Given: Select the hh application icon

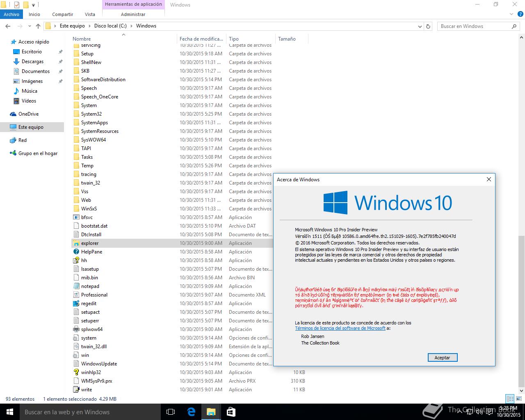Looking at the screenshot, I should pyautogui.click(x=76, y=260).
